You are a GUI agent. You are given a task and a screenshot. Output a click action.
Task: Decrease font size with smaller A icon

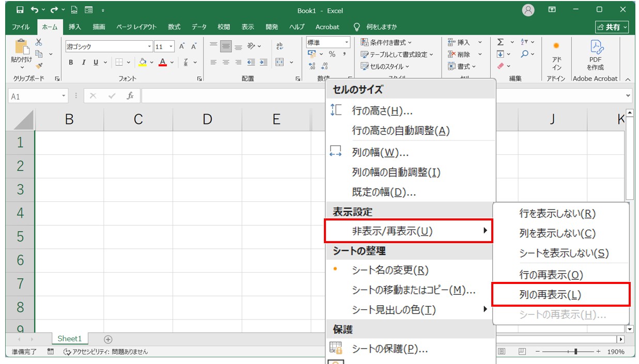point(194,46)
